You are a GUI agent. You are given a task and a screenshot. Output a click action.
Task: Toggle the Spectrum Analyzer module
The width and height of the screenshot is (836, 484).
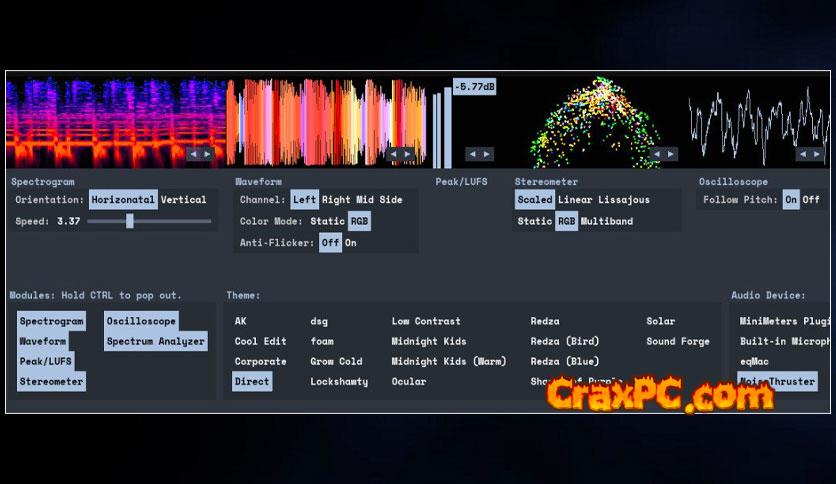click(x=156, y=341)
